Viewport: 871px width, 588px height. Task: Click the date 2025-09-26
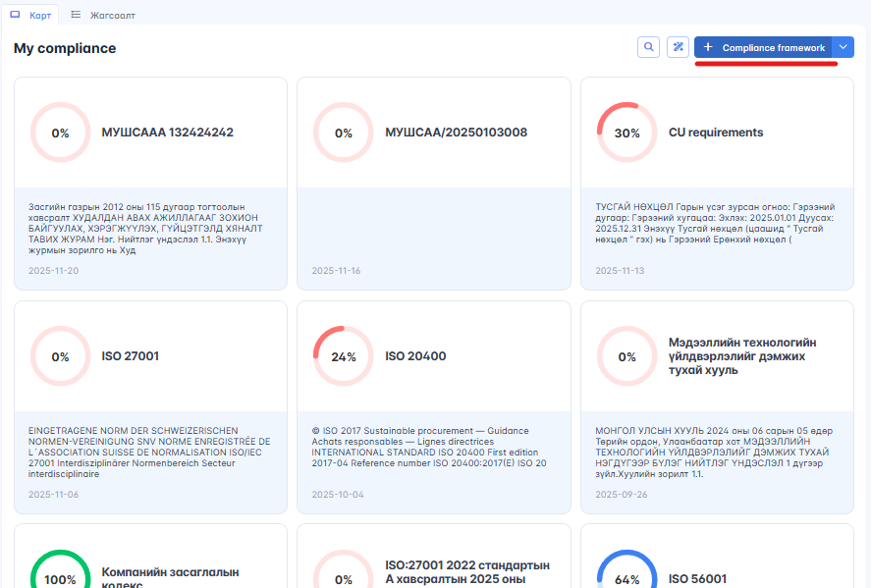[x=622, y=494]
